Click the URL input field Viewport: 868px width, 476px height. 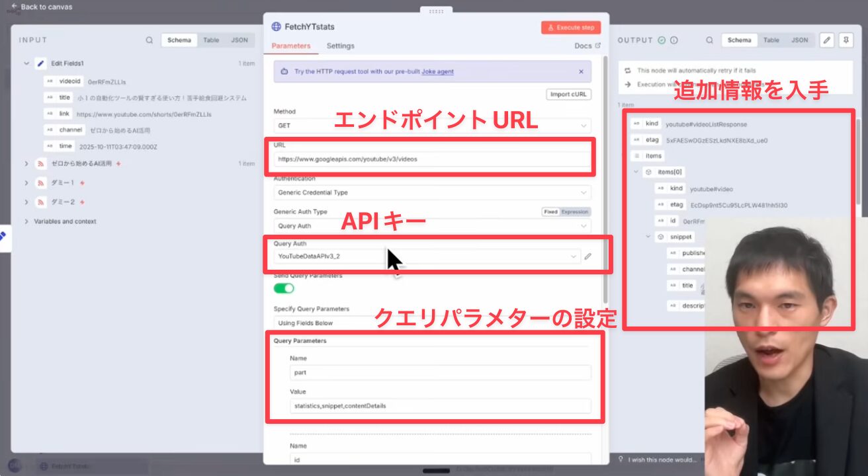(432, 159)
